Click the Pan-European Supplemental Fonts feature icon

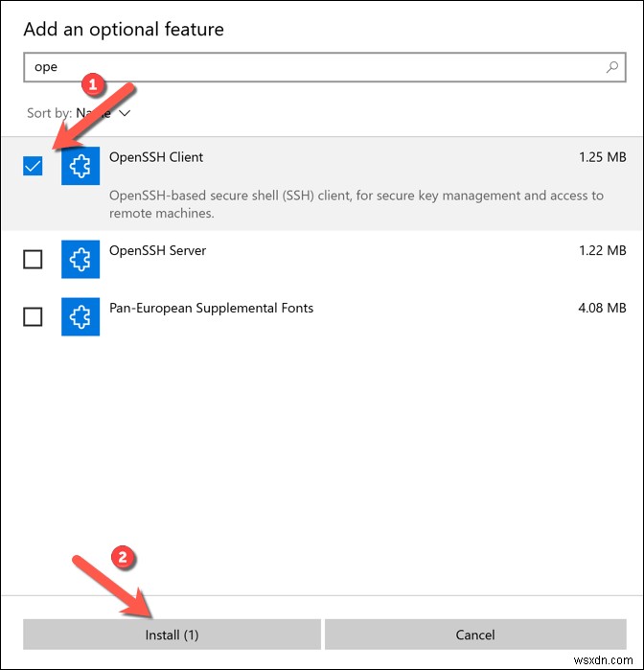[80, 316]
